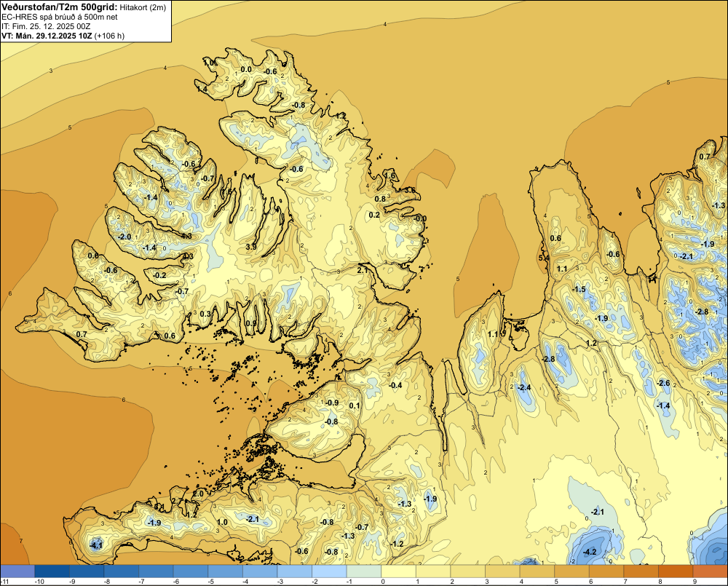The height and width of the screenshot is (586, 728).
Task: Click the map value "-2.0"
Action: pos(124,237)
